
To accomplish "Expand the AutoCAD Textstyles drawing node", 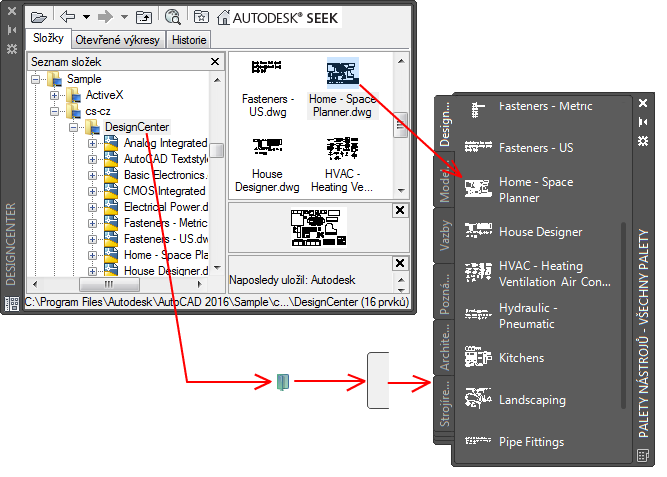I will coord(92,159).
